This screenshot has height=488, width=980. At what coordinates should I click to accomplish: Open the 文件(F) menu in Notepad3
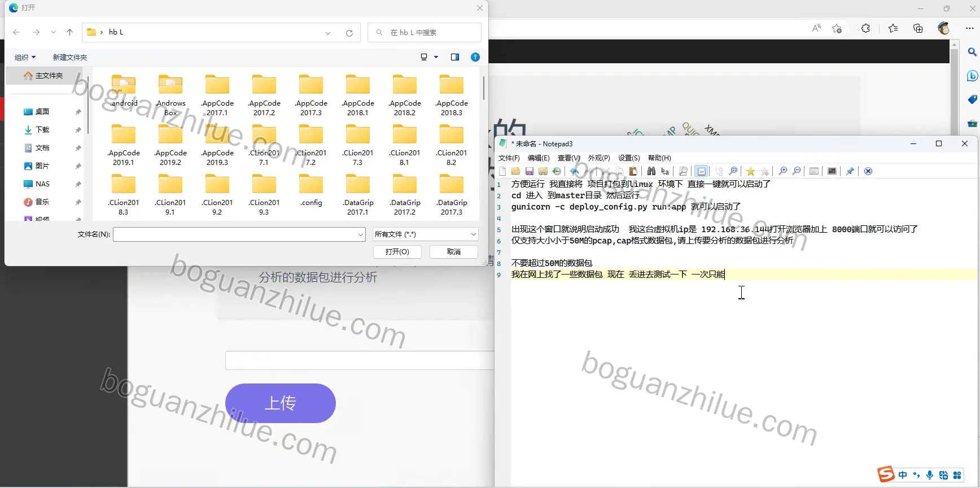[509, 158]
